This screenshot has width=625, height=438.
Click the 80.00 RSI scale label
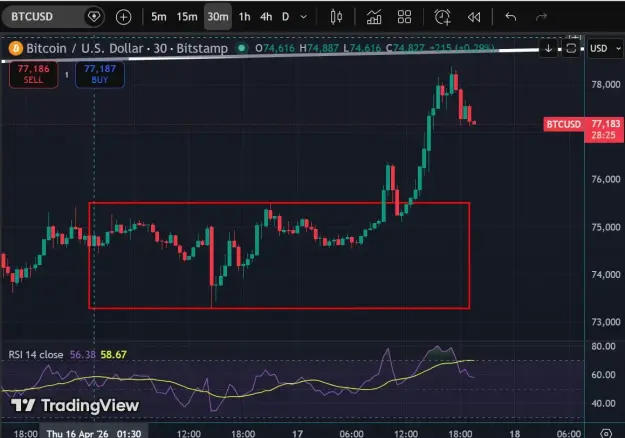(x=603, y=346)
